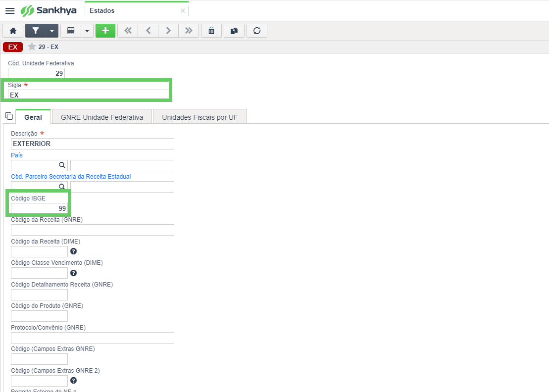Screen dimensions: 549x392
Task: Mark 29 - EX as favorite star
Action: (32, 47)
